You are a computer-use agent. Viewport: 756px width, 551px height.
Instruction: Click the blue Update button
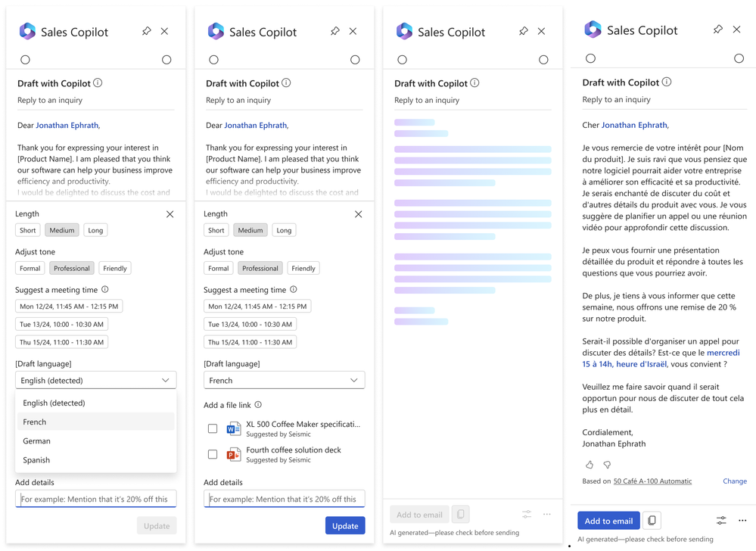[x=345, y=526]
